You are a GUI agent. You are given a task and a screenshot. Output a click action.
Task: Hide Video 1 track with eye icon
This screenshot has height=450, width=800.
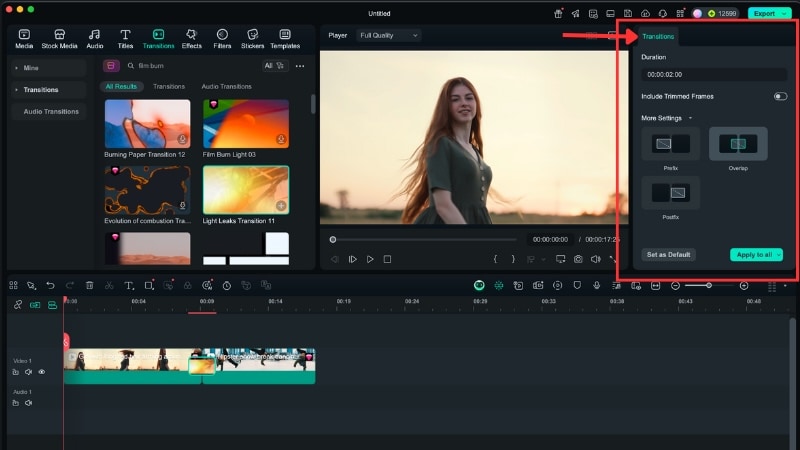[42, 372]
